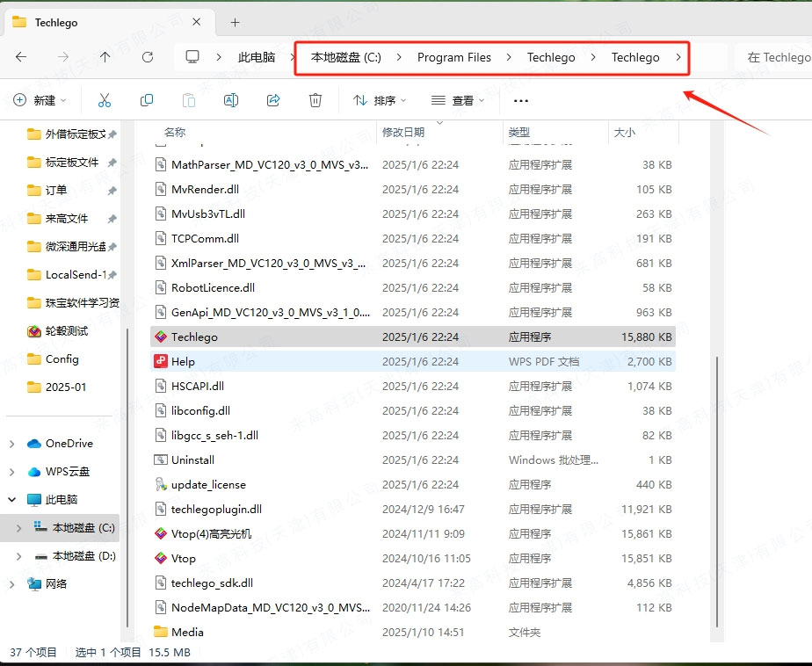
Task: Click the Delete trash can icon
Action: point(315,101)
